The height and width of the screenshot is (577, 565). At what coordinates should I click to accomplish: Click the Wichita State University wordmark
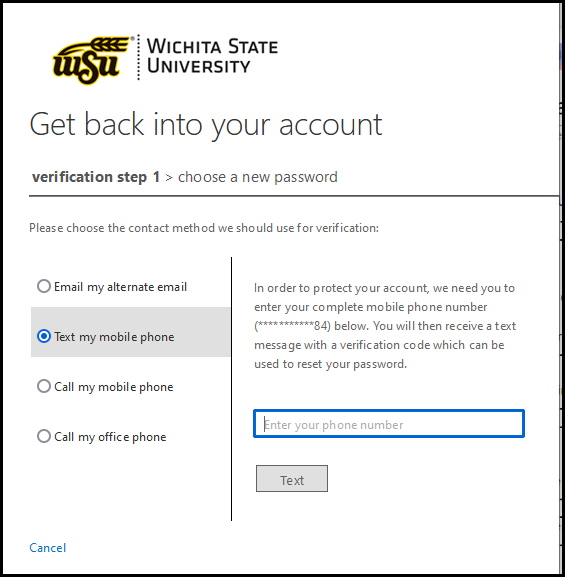pos(212,56)
